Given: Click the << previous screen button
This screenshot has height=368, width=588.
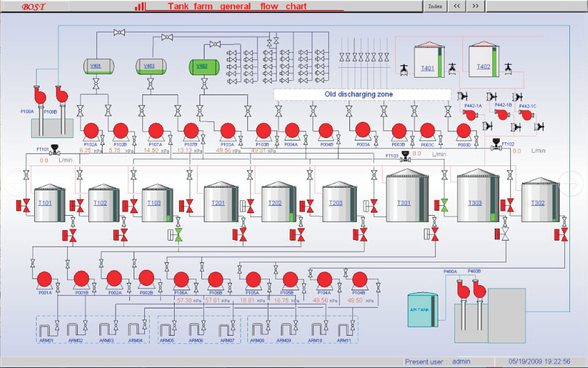Looking at the screenshot, I should coord(456,6).
